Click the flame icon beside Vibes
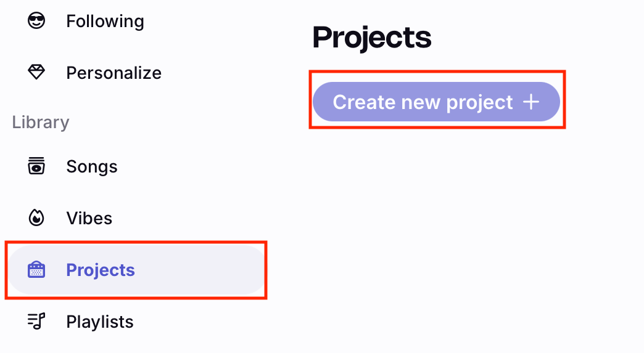 coord(37,218)
